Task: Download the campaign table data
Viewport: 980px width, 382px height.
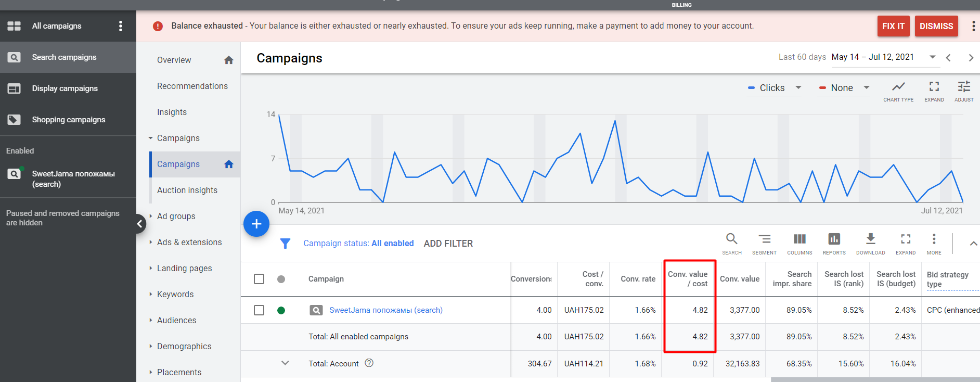Action: (870, 239)
